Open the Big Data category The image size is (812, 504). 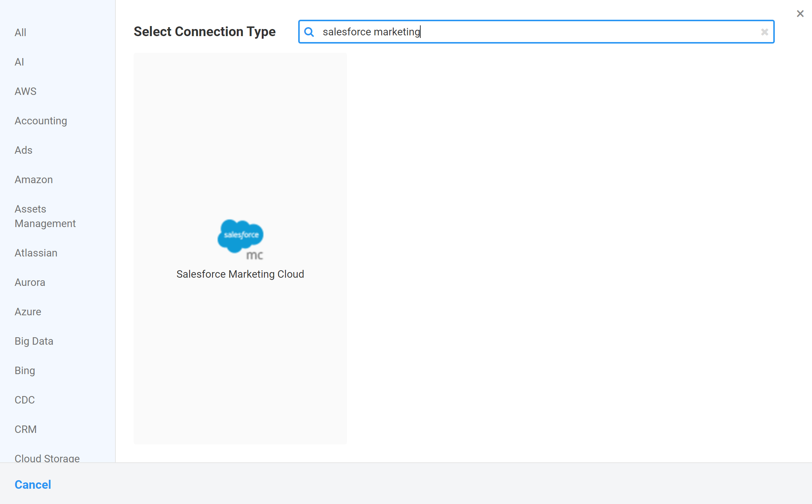pyautogui.click(x=34, y=341)
